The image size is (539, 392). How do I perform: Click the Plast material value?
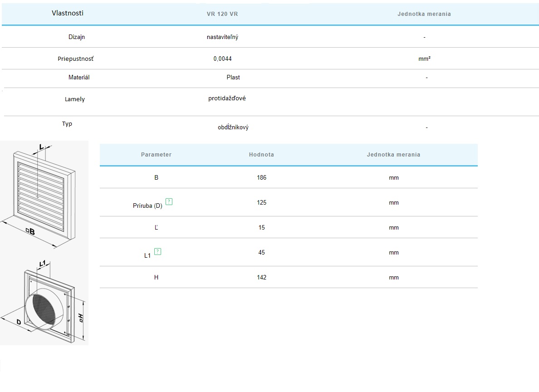pos(233,78)
